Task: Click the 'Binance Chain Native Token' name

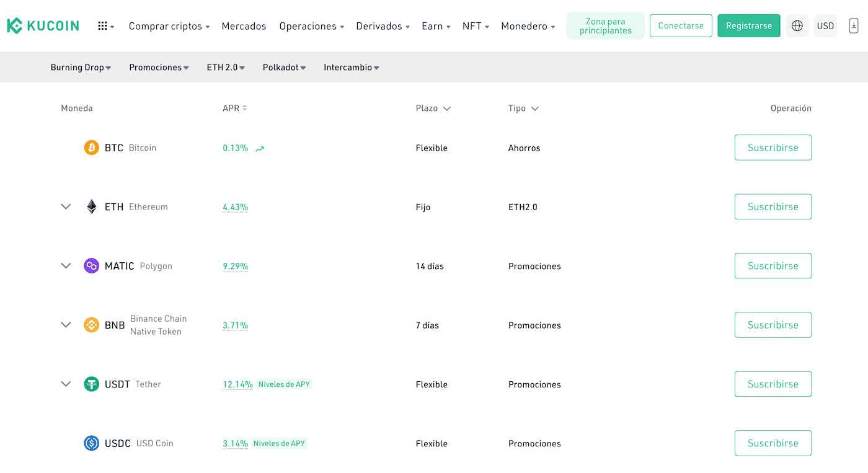Action: point(158,325)
